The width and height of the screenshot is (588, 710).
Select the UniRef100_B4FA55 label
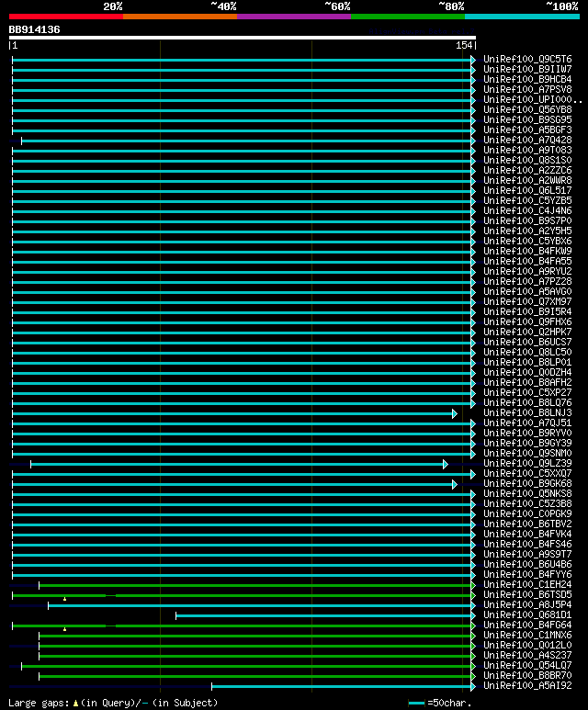click(x=527, y=261)
